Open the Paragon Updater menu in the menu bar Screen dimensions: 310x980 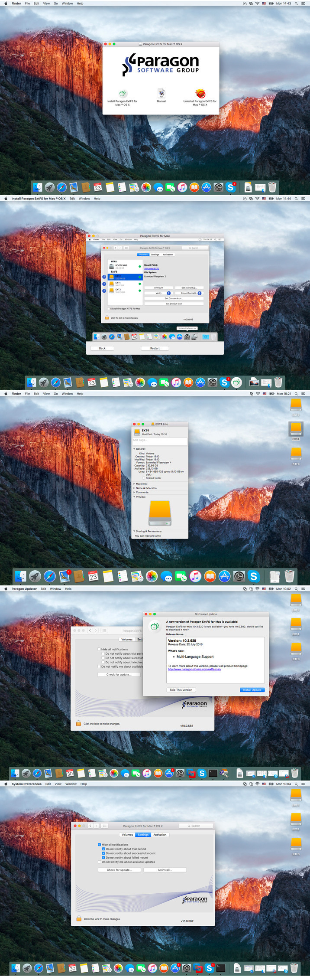(x=24, y=589)
